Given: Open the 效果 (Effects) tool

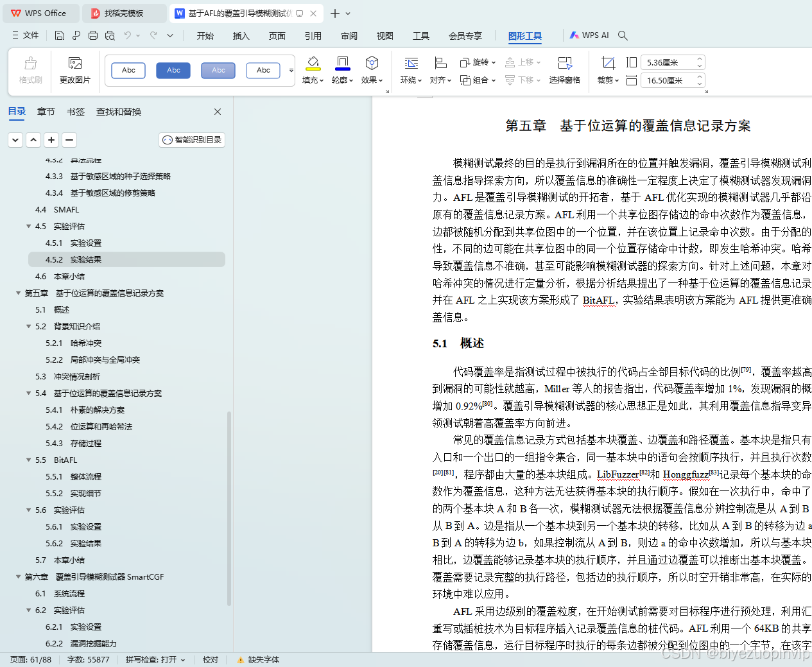Looking at the screenshot, I should pyautogui.click(x=372, y=71).
